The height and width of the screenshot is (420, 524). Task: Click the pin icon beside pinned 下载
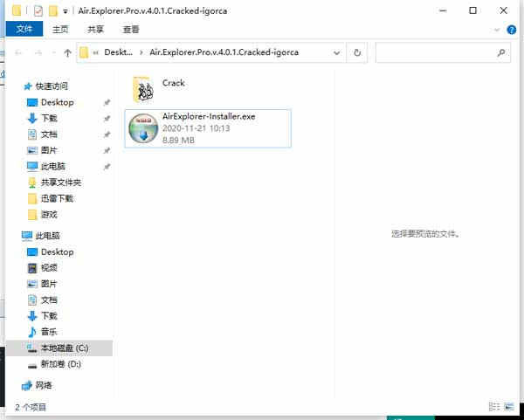click(x=107, y=118)
